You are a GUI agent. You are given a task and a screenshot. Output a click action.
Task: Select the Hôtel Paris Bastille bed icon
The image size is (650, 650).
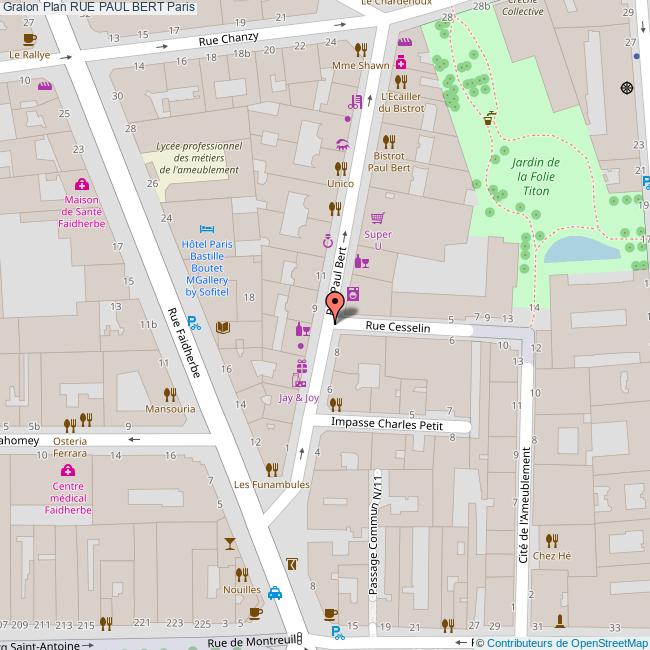coord(207,229)
